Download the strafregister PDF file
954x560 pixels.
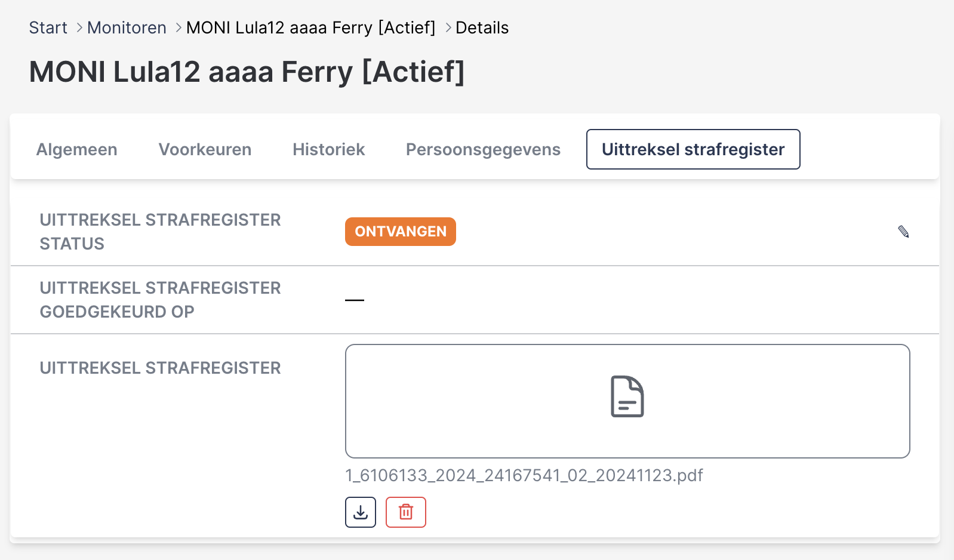point(361,512)
